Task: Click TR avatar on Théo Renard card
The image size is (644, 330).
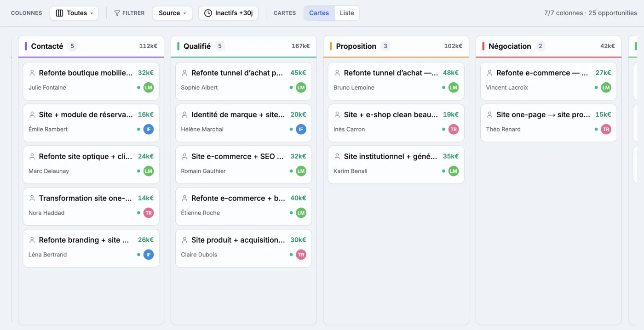Action: point(606,129)
